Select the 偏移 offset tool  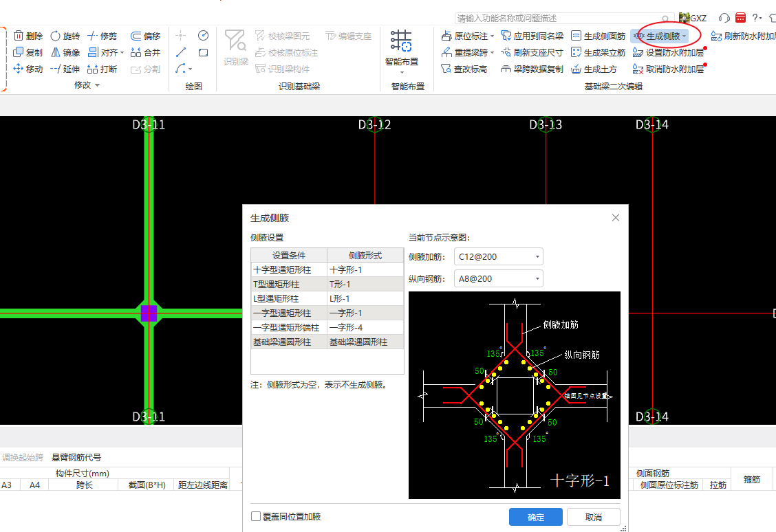146,36
